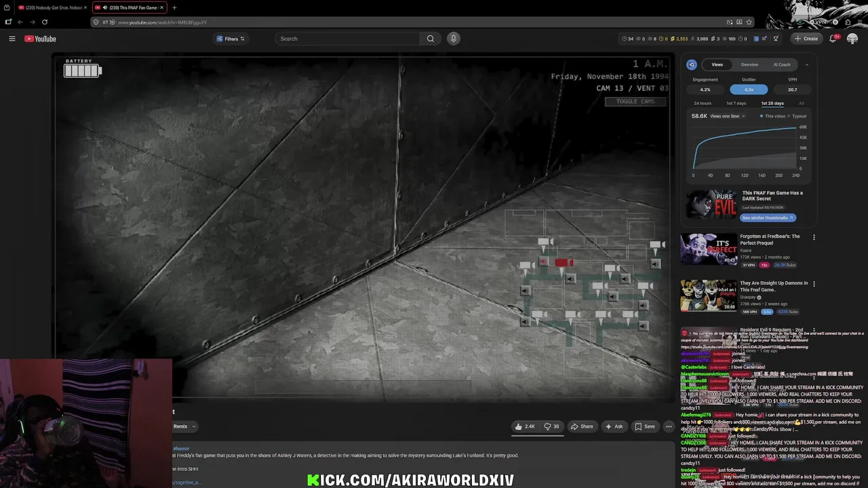
Task: Reload the page
Action: pyautogui.click(x=45, y=22)
